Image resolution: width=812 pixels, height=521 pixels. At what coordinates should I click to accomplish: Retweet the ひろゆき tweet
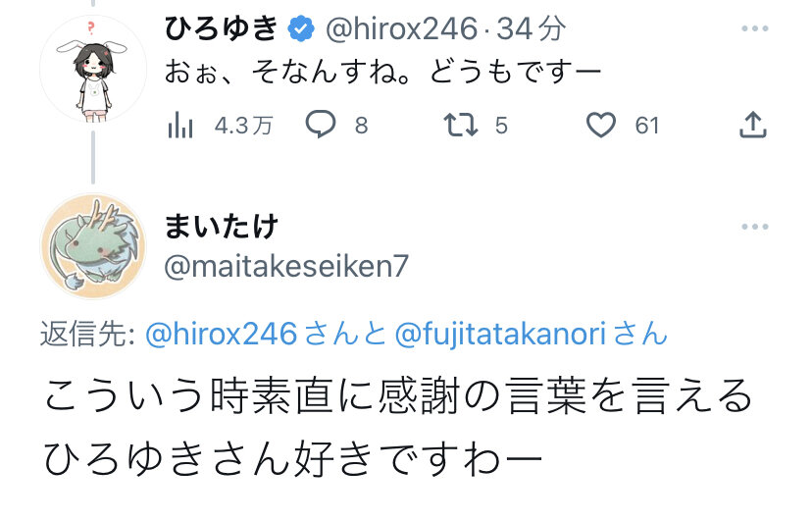click(x=461, y=126)
